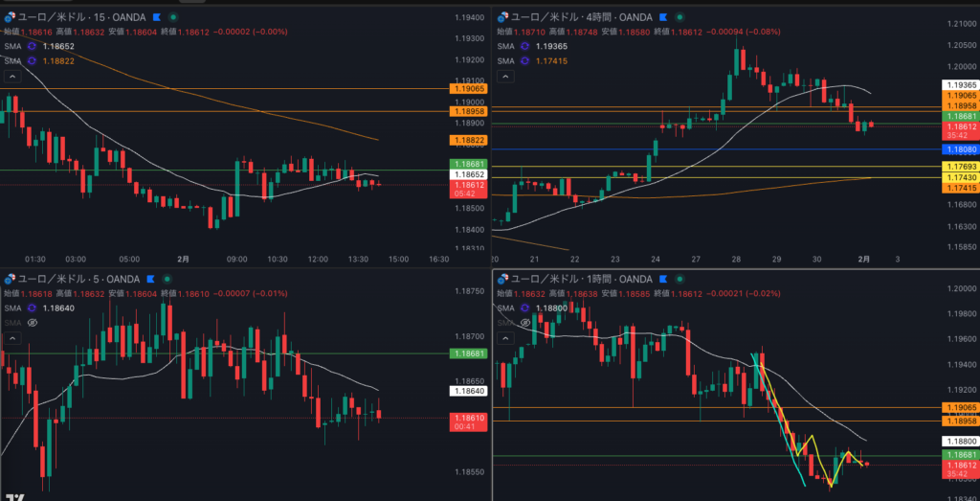This screenshot has width=980, height=501.
Task: Click the purple SMA sync icon beside 1.18652
Action: tap(33, 46)
